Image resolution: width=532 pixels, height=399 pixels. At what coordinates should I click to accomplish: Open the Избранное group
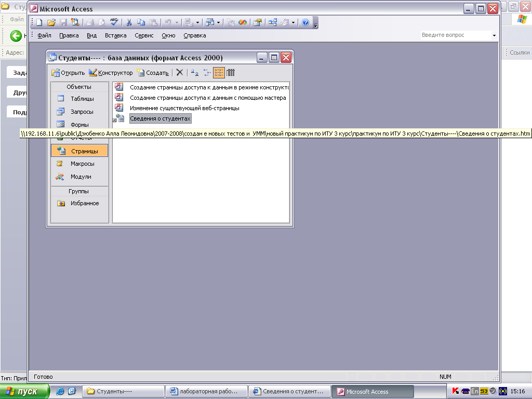(79, 203)
